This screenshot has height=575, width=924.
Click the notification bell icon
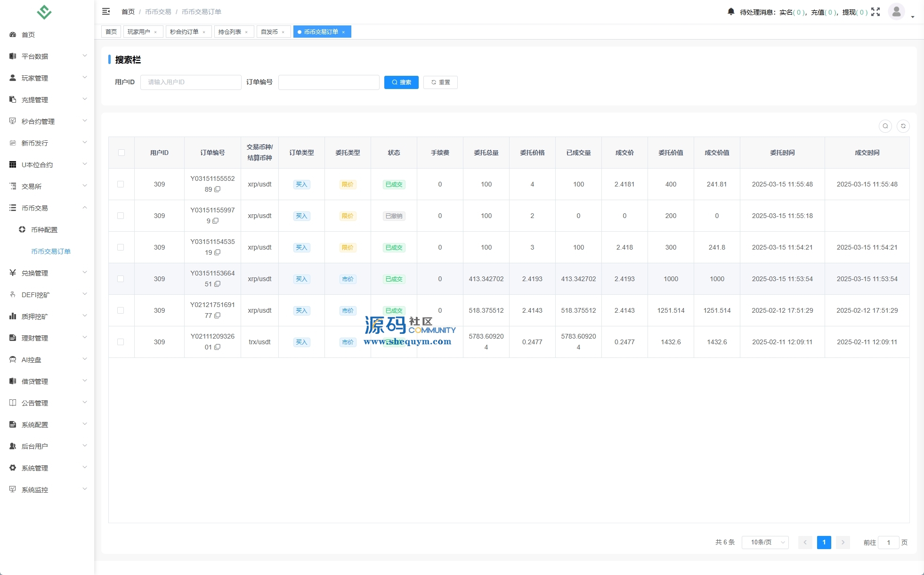(x=730, y=12)
